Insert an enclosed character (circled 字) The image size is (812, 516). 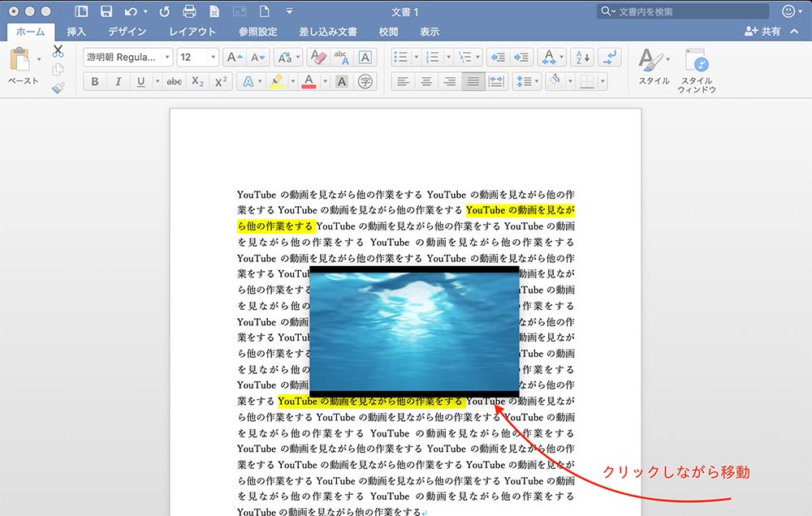pos(365,81)
